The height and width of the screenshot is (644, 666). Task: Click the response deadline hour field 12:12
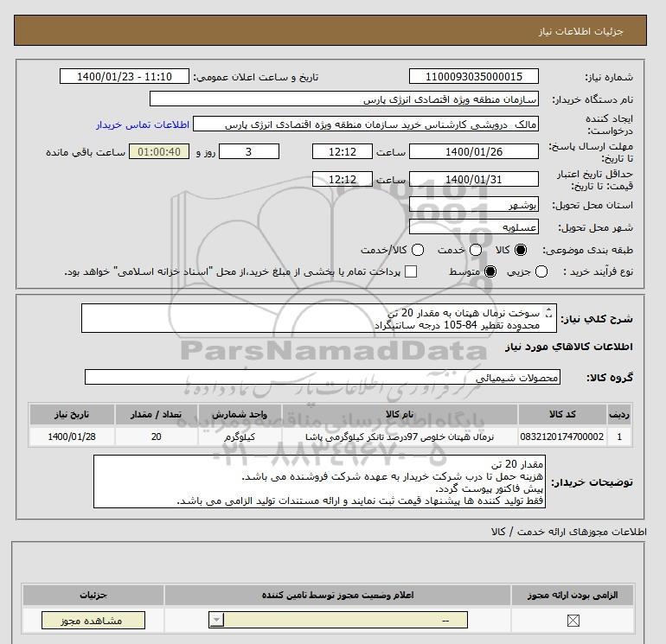343,151
